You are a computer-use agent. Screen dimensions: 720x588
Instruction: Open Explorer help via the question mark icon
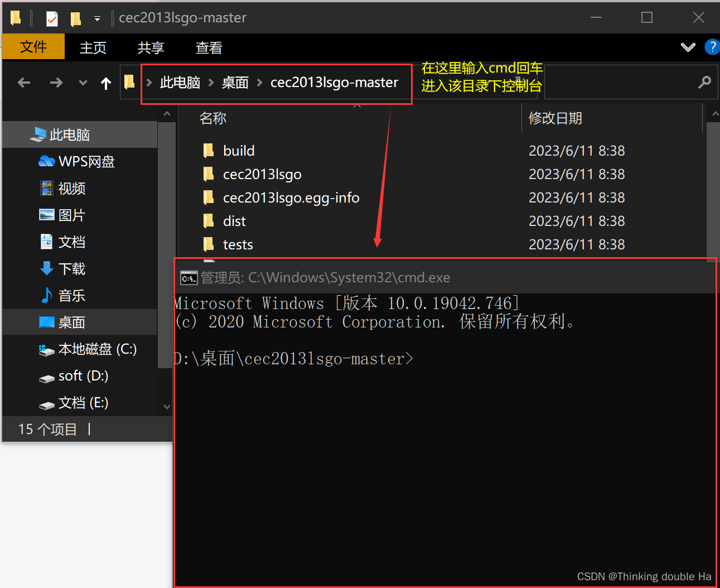tap(712, 47)
